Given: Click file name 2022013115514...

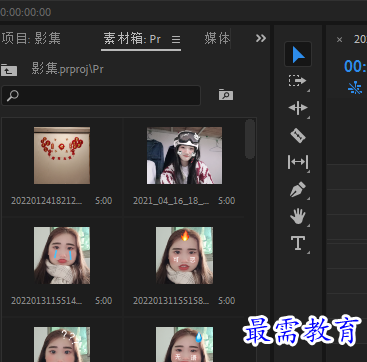Looking at the screenshot, I should click(x=46, y=301).
